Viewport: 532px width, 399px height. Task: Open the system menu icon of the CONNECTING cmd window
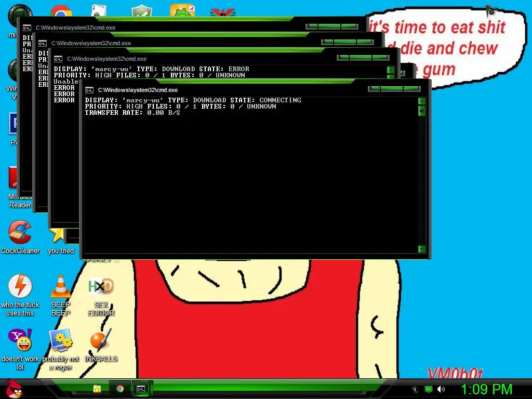[89, 90]
